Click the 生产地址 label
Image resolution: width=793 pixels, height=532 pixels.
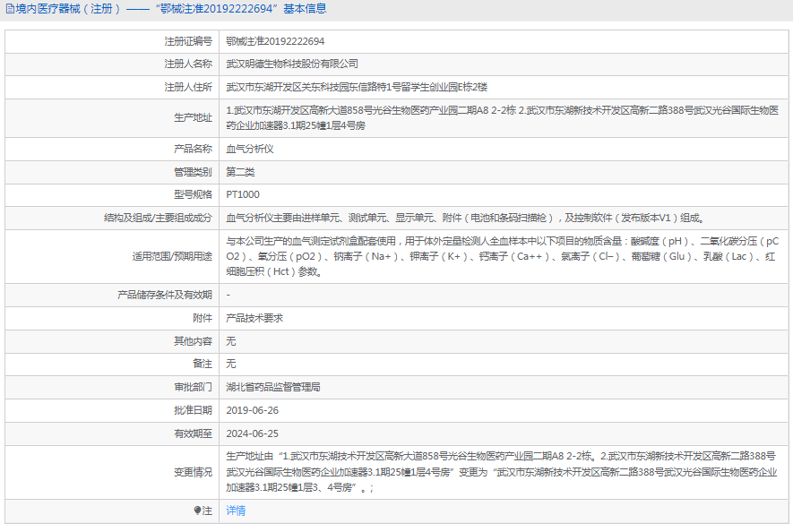[194, 118]
